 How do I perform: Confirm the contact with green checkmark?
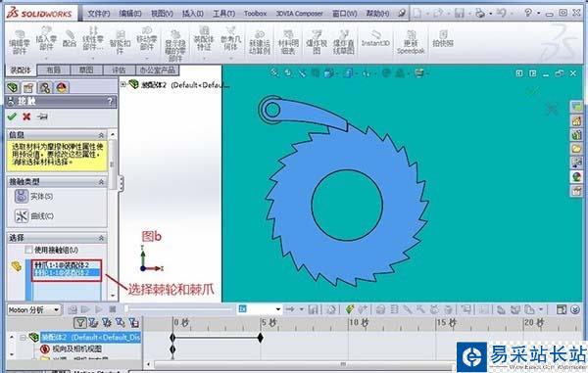point(12,117)
